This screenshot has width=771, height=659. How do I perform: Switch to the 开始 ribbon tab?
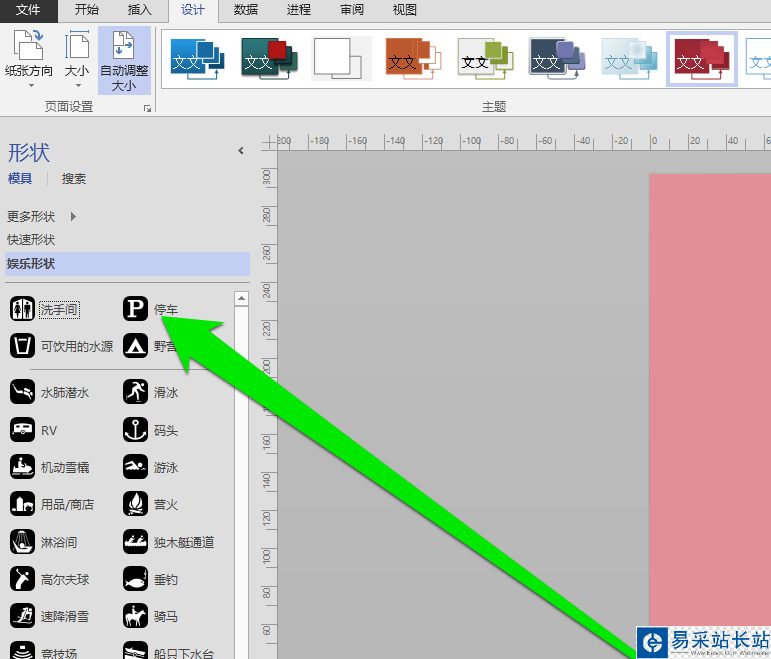coord(87,10)
